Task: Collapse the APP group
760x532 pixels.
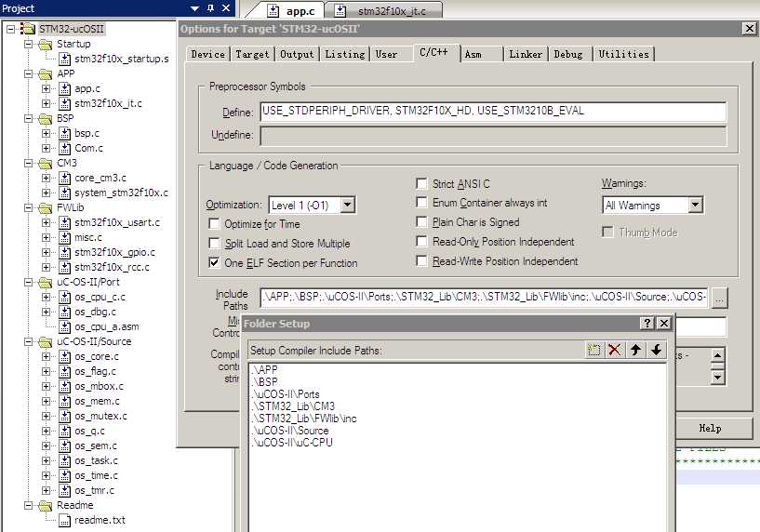Action: point(28,73)
